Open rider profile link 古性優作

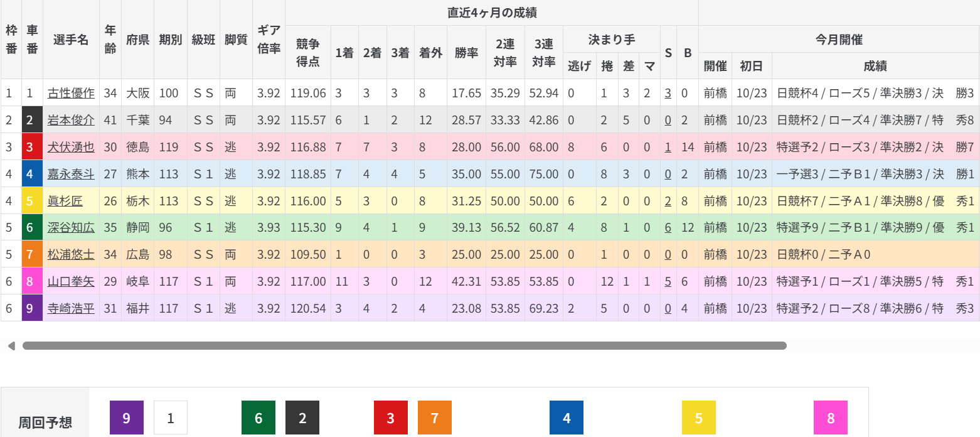click(x=71, y=93)
